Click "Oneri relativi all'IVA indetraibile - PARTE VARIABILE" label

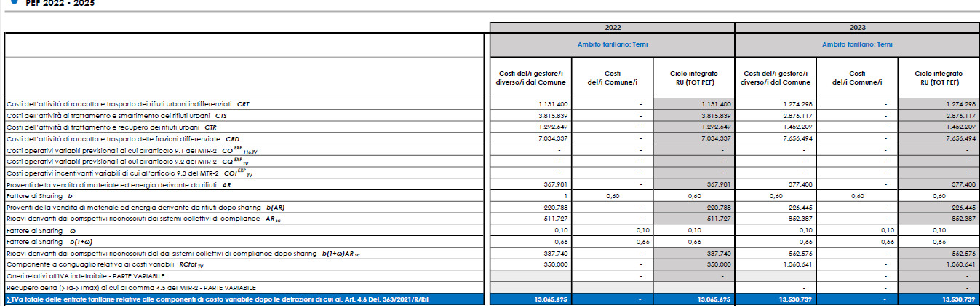(85, 276)
